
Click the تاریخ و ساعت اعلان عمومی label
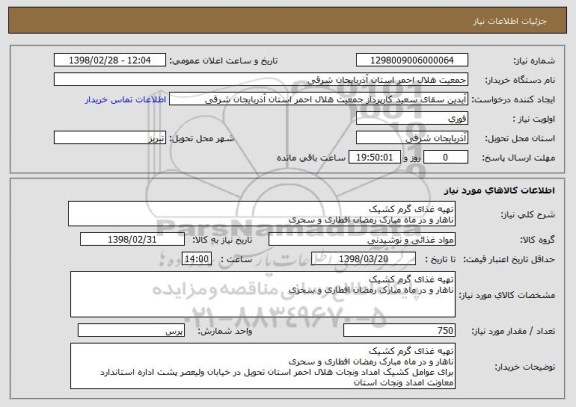click(223, 61)
